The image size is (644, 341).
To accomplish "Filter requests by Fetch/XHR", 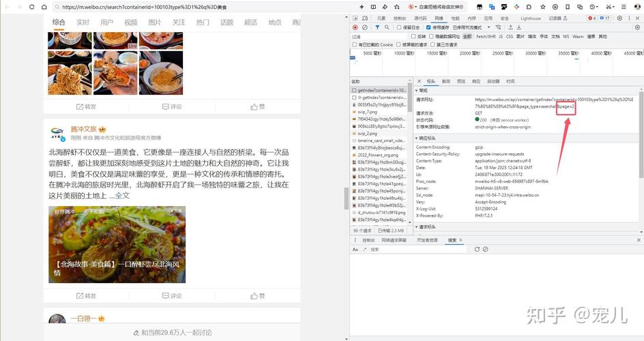I will pos(486,37).
